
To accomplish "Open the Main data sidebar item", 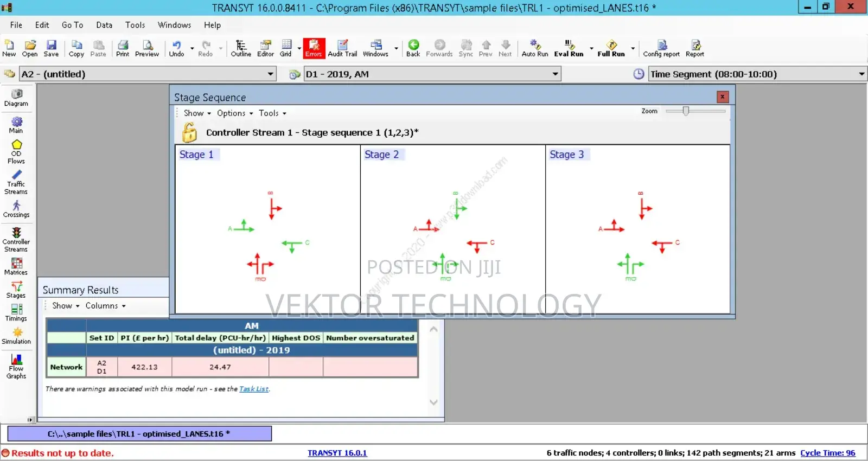I will pos(16,125).
